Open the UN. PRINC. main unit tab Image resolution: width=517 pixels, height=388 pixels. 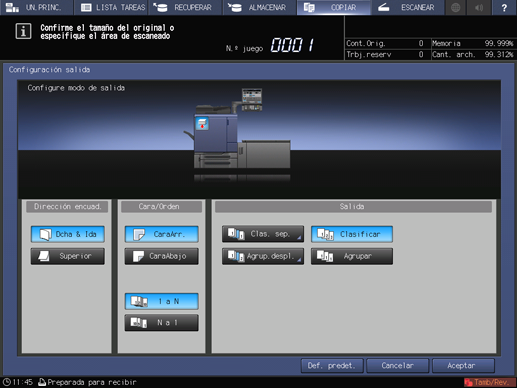click(37, 7)
